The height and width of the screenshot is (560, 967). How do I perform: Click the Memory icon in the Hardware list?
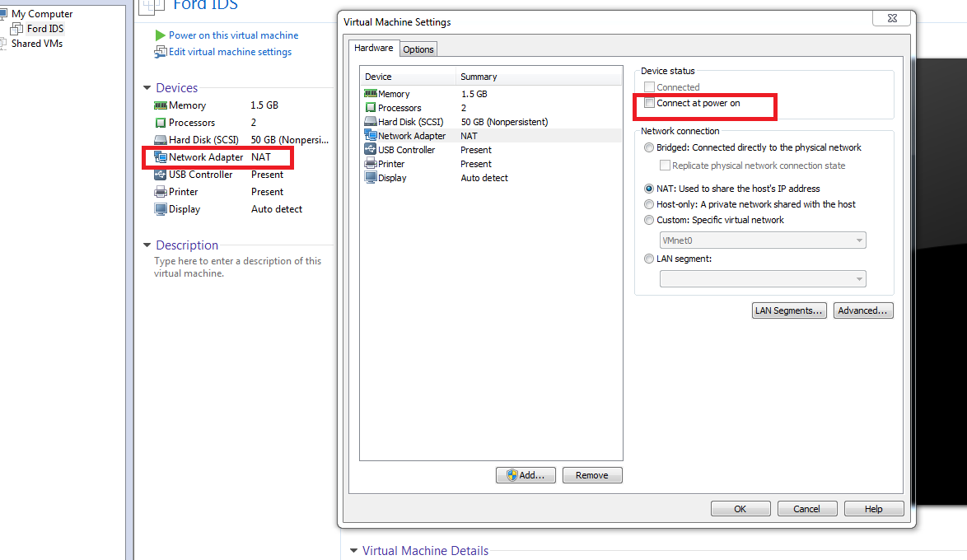pyautogui.click(x=370, y=94)
